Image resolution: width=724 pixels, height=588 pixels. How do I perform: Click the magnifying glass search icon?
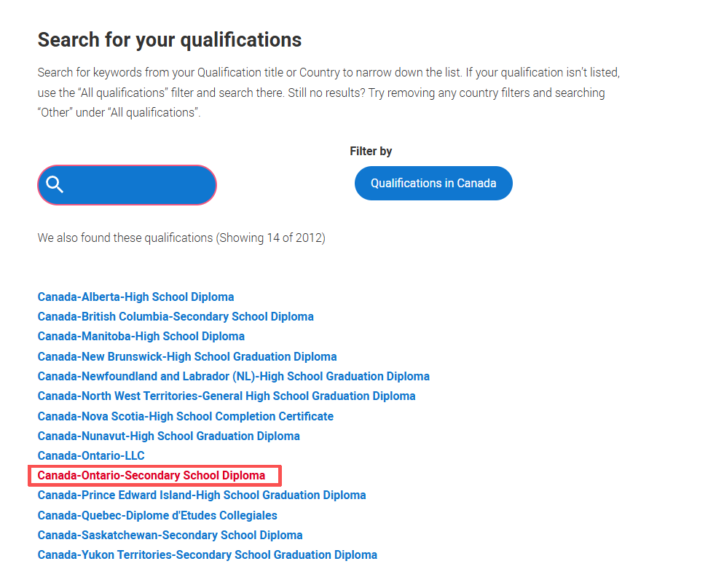55,184
